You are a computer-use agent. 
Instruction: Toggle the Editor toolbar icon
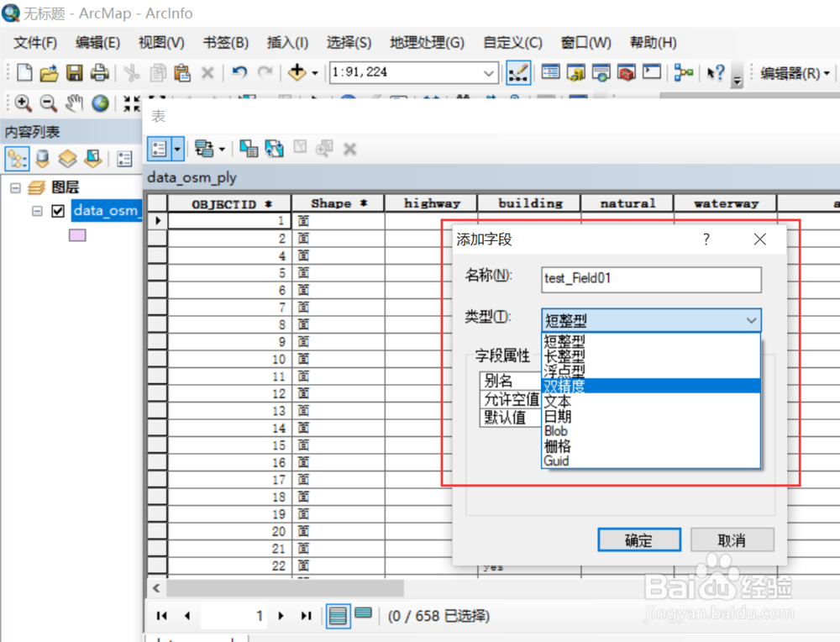click(x=518, y=72)
